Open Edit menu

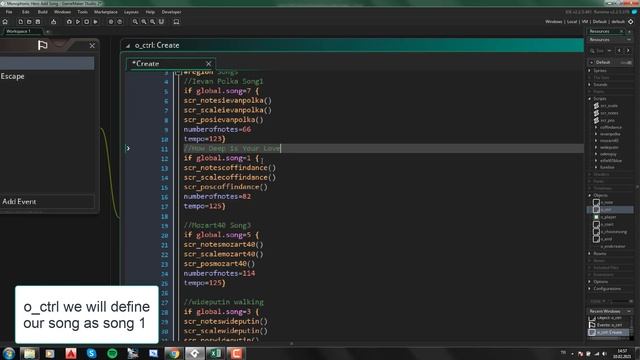[26, 12]
